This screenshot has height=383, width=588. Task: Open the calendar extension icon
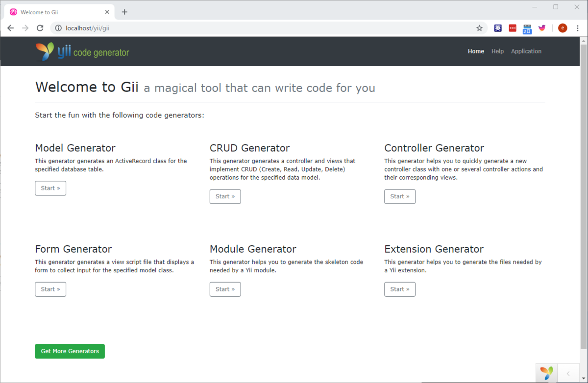(527, 28)
